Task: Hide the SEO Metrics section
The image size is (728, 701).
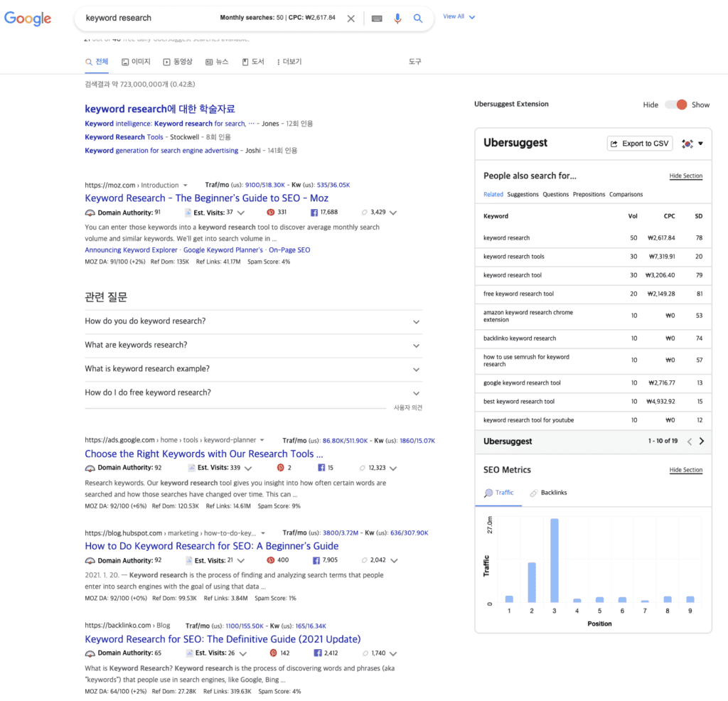Action: click(x=686, y=470)
